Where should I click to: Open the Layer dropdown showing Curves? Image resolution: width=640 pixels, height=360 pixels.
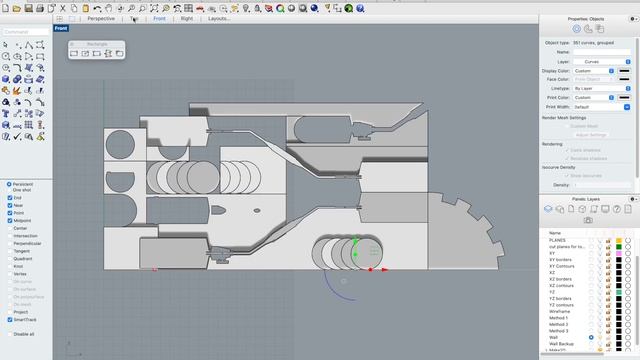(602, 62)
